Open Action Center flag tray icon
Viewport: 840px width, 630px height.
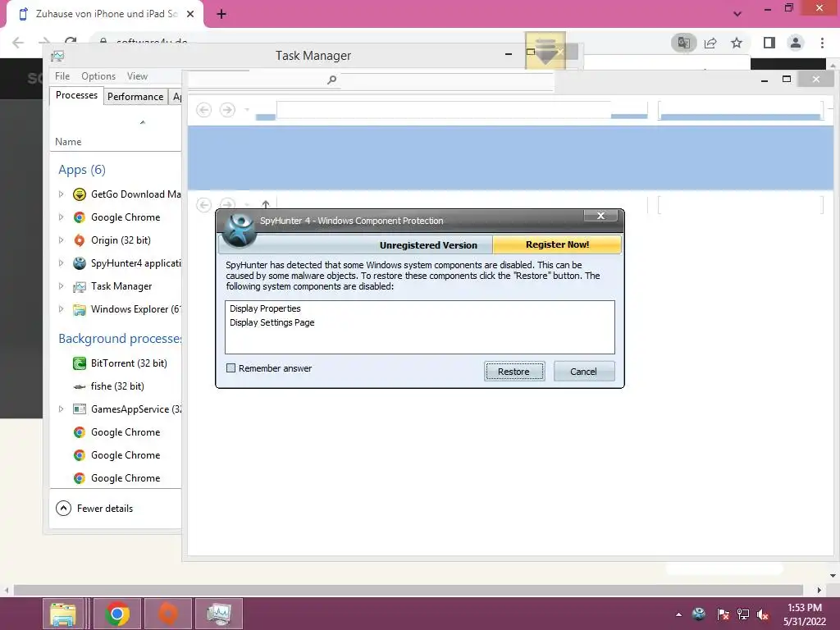tap(723, 614)
